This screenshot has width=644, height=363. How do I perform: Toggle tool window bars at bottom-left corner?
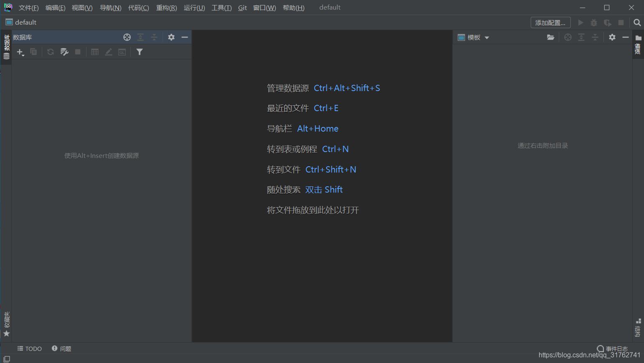[7, 359]
